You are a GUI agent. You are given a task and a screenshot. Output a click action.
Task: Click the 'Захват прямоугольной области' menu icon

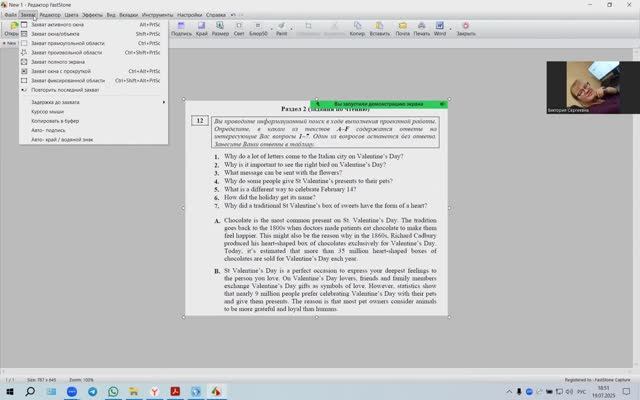point(24,43)
